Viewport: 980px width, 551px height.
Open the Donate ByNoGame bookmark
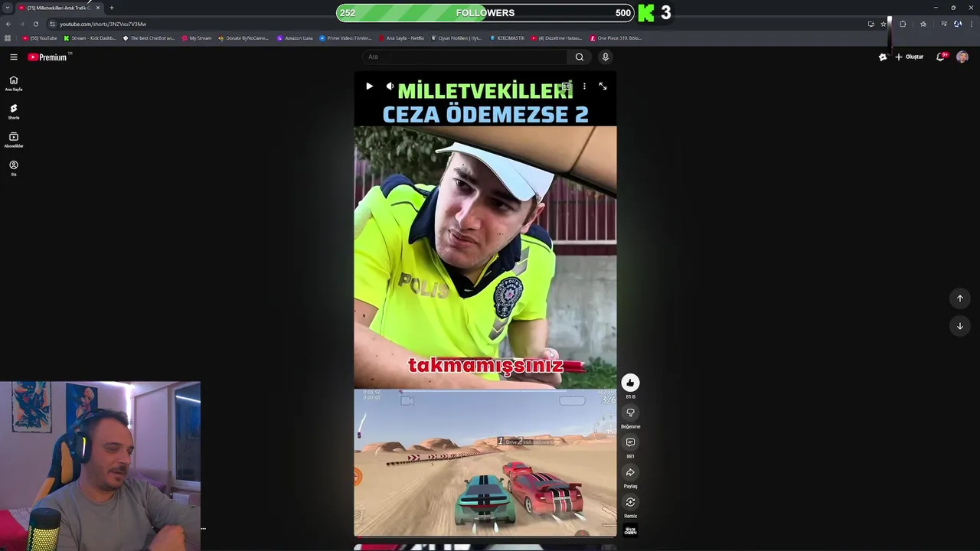click(243, 37)
